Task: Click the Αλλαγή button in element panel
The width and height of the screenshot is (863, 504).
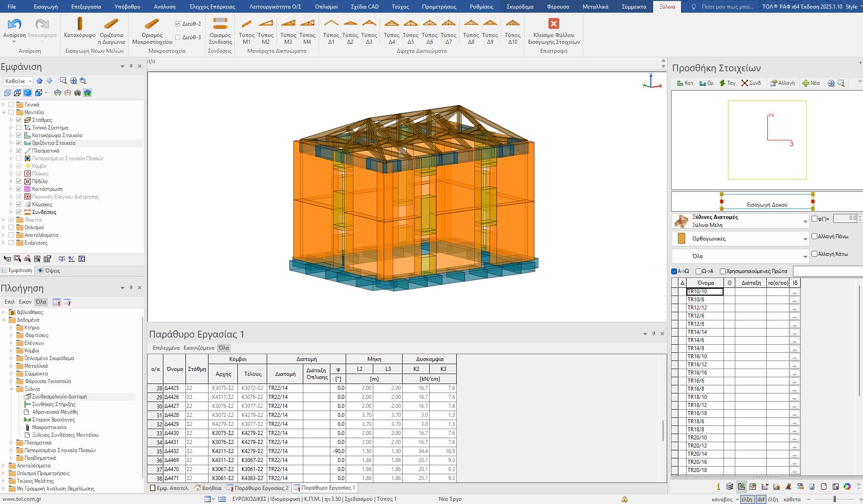Action: [x=782, y=83]
